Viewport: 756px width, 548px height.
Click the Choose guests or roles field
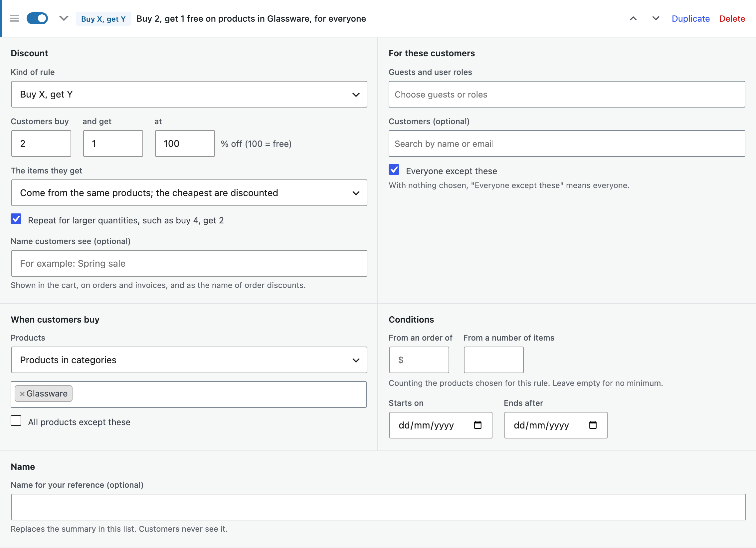pyautogui.click(x=567, y=95)
